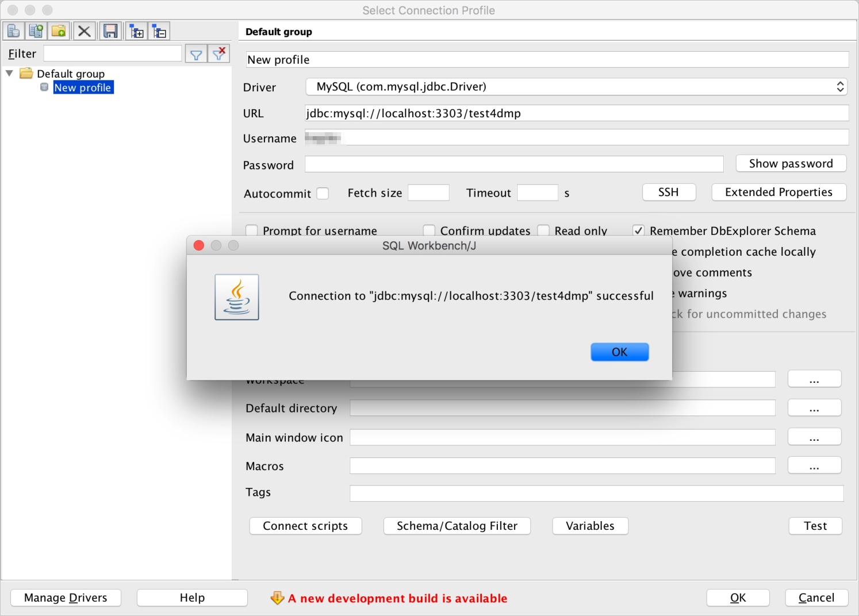
Task: Click the database icon beside New profile
Action: 44,87
